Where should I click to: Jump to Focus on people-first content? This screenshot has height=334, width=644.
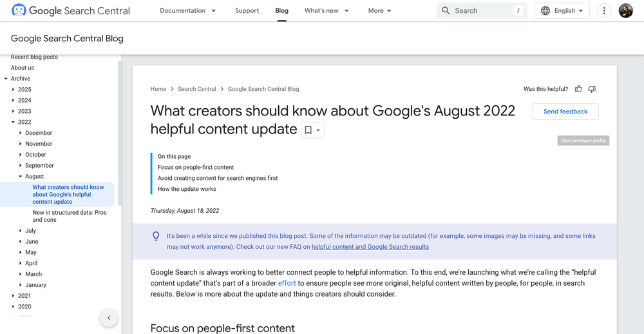click(x=196, y=168)
